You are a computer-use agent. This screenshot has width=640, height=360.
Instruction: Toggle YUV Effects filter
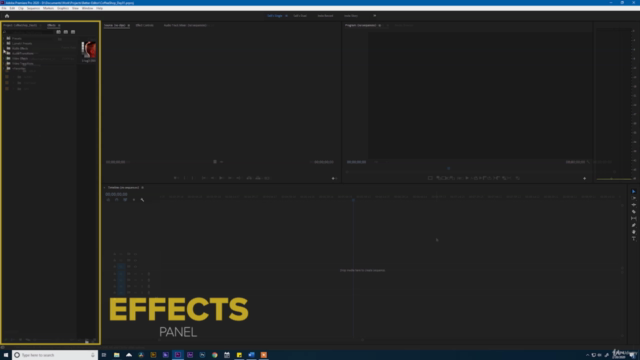(73, 32)
